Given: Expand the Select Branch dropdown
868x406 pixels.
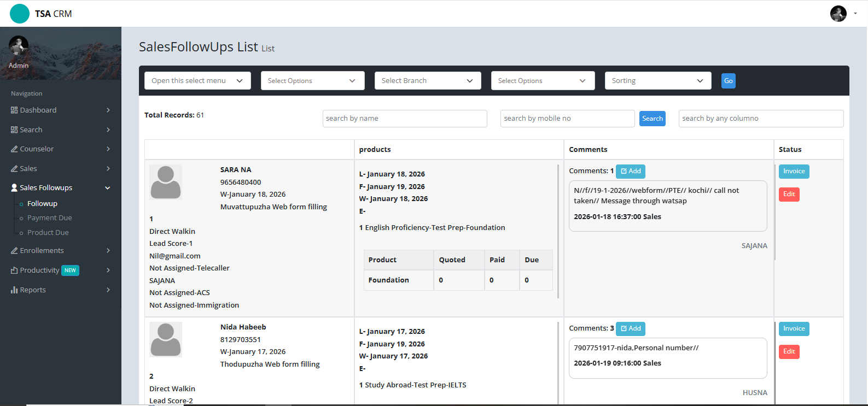Looking at the screenshot, I should (x=427, y=81).
